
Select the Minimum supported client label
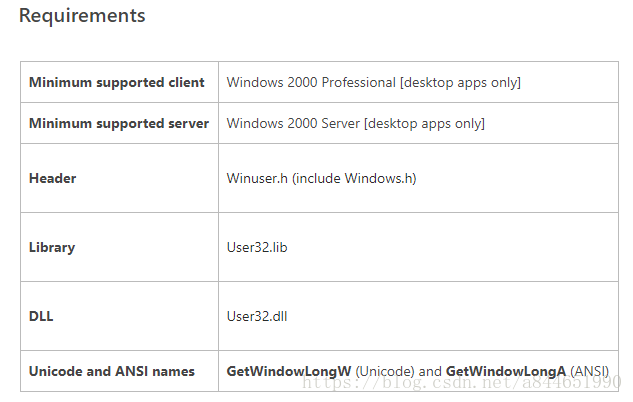[x=117, y=82]
